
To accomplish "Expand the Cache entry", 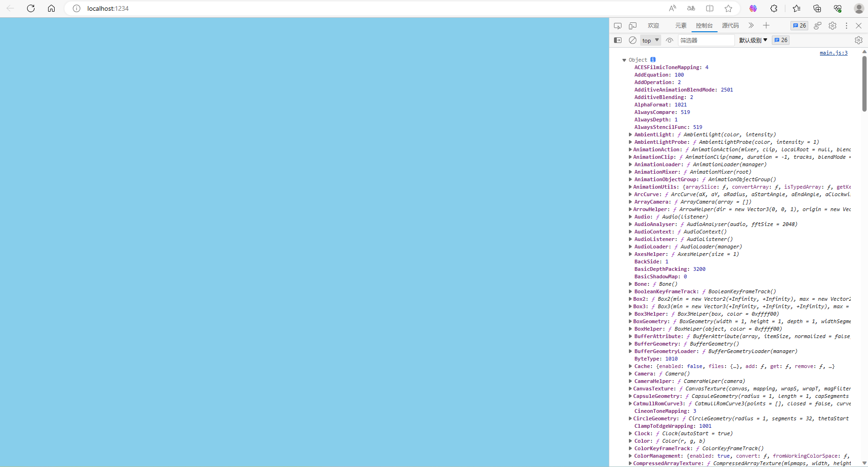I will (x=630, y=366).
